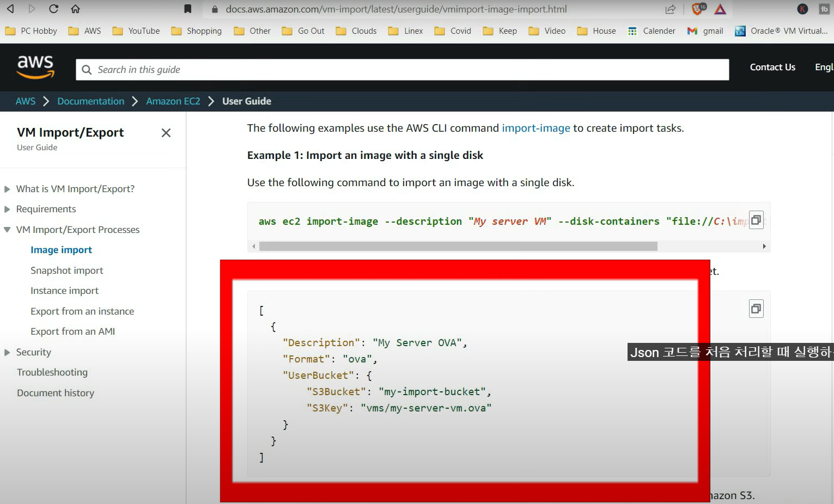This screenshot has width=834, height=504.
Task: Open the Clouds bookmark folder
Action: 356,31
